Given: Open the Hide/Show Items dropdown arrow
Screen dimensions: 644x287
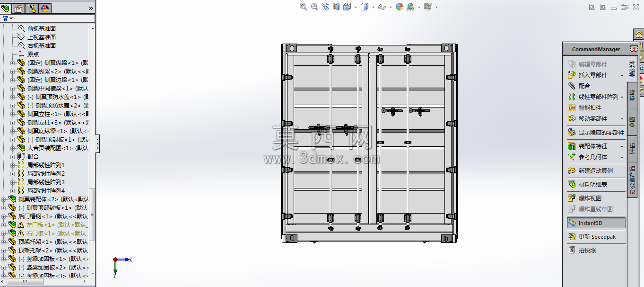Looking at the screenshot, I should pos(391,7).
